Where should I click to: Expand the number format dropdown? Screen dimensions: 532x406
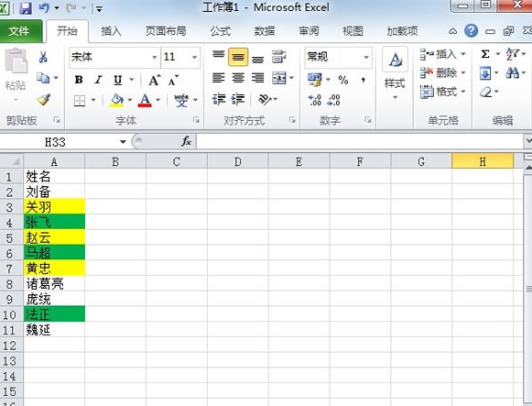pos(366,57)
